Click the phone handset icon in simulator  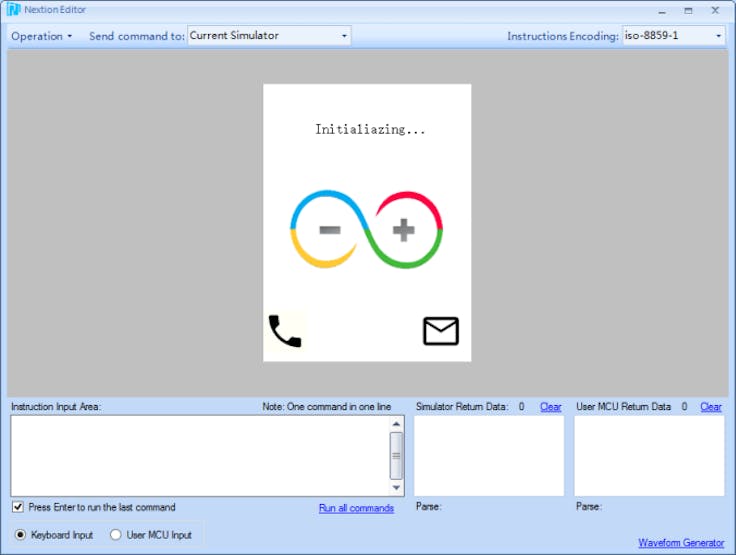(x=285, y=331)
